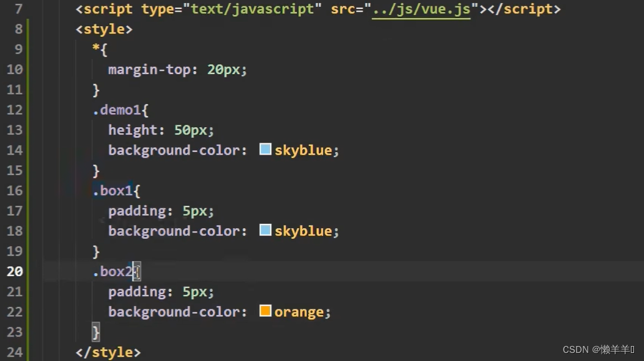Place cursor on the opening style tag
Image resolution: width=644 pixels, height=361 pixels.
104,29
